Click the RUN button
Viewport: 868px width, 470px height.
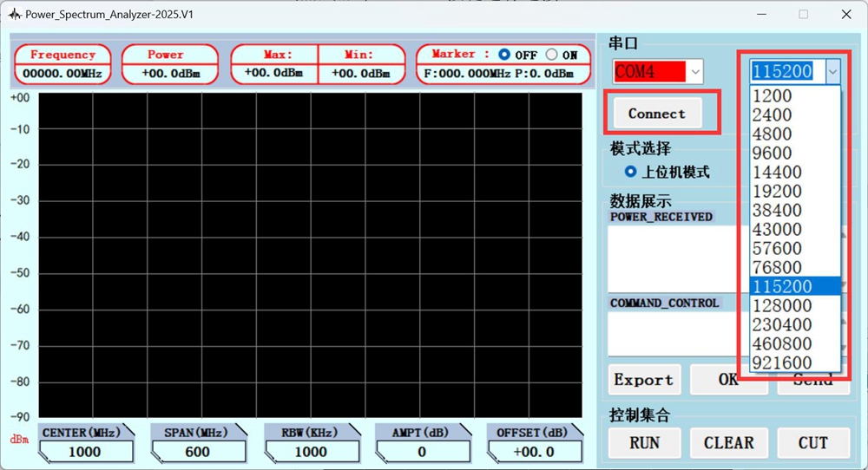click(x=644, y=443)
